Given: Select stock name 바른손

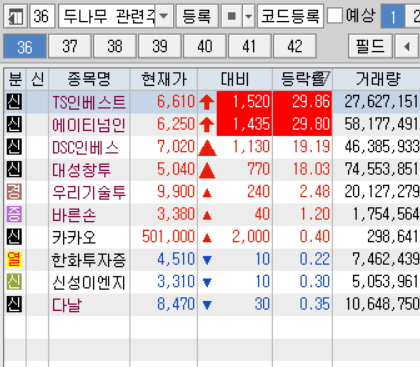Looking at the screenshot, I should [74, 215].
